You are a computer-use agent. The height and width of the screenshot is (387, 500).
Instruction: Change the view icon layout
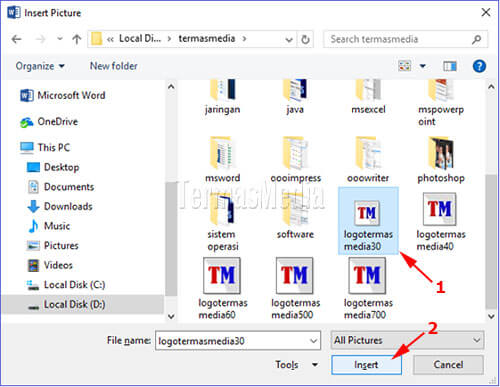coord(405,66)
